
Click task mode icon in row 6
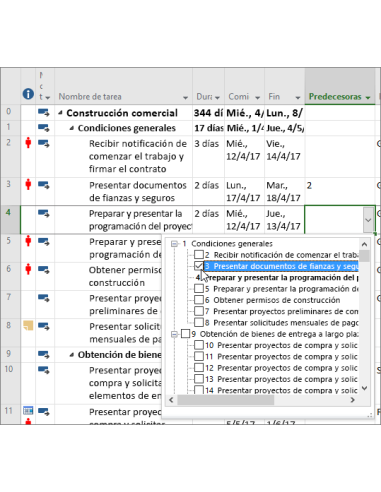coord(43,269)
